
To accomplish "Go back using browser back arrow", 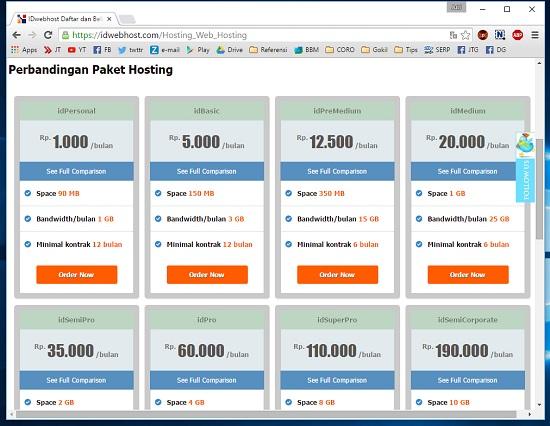I will click(16, 35).
